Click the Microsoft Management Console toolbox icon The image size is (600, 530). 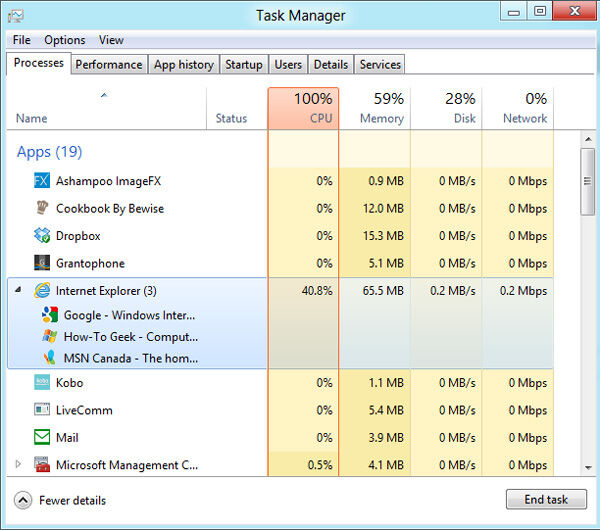point(42,465)
